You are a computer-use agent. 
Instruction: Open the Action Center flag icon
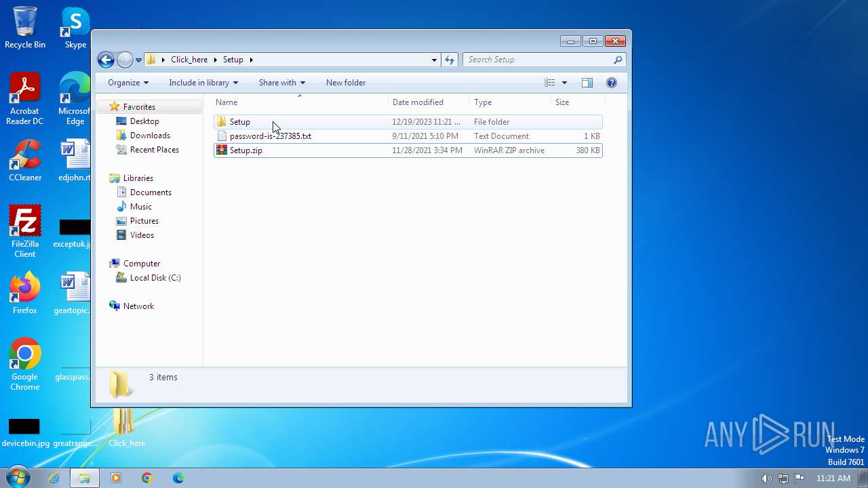coord(799,479)
